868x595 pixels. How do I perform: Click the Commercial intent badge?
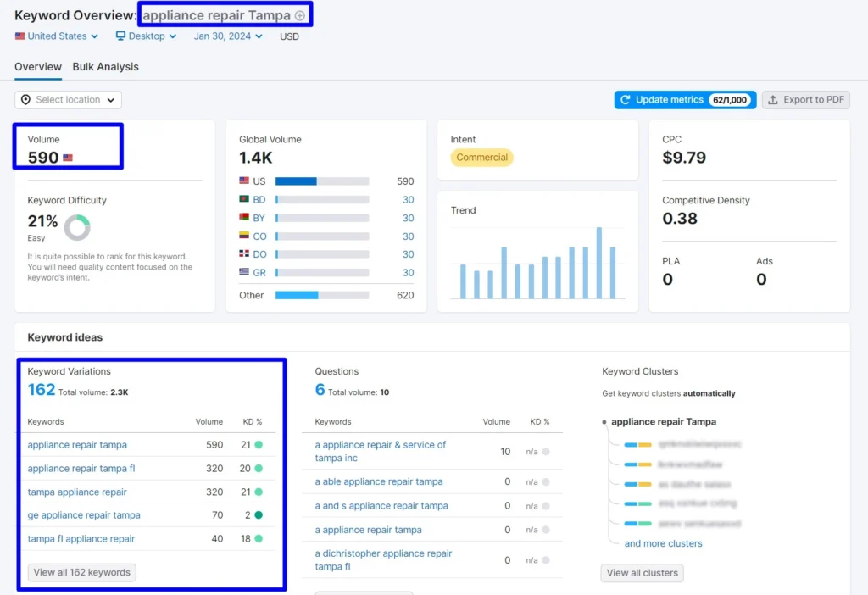coord(481,158)
